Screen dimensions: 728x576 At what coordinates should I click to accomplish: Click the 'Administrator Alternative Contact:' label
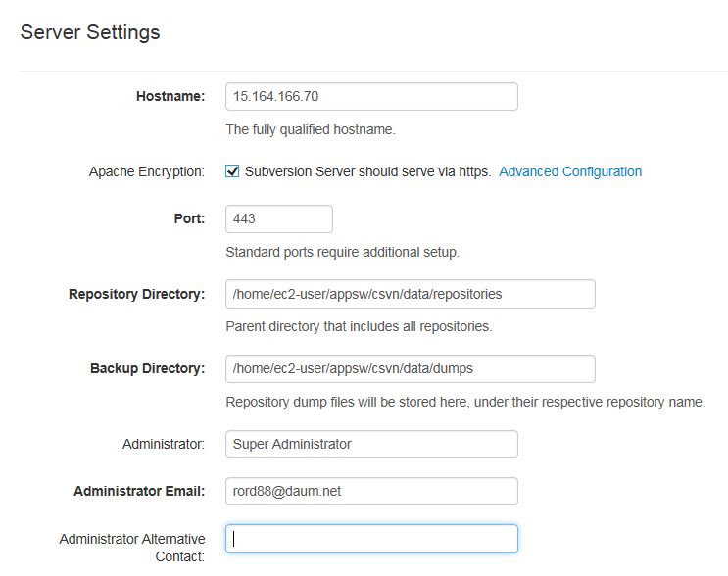click(x=132, y=548)
